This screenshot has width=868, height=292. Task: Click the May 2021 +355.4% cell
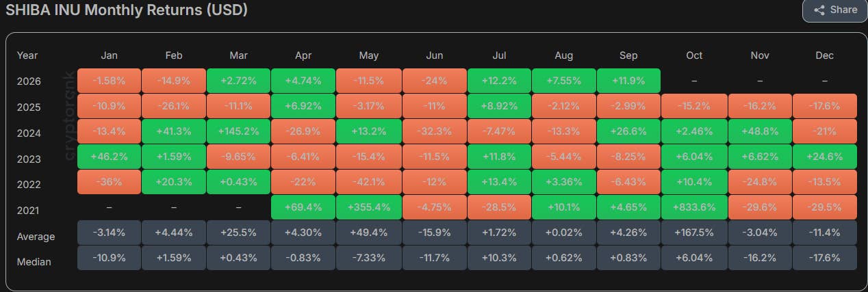(x=369, y=207)
